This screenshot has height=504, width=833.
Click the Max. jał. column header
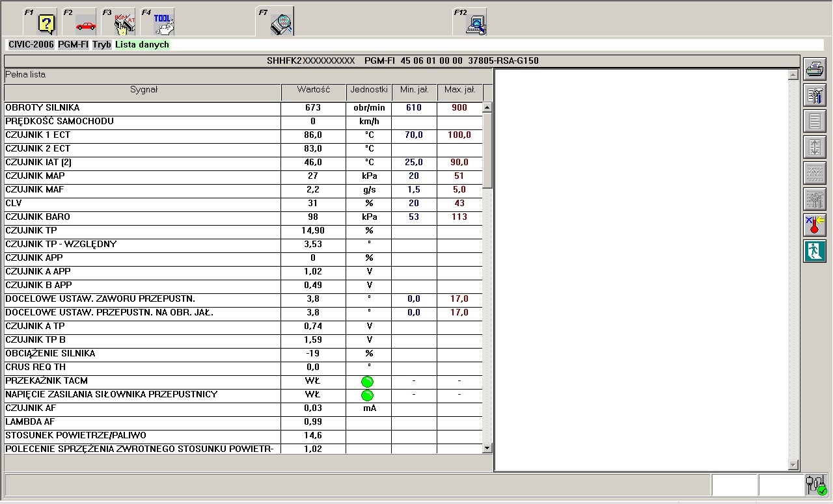click(459, 92)
